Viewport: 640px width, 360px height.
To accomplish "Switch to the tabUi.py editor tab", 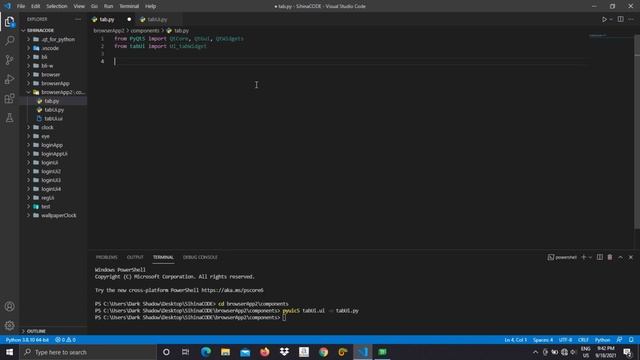I will pos(157,19).
